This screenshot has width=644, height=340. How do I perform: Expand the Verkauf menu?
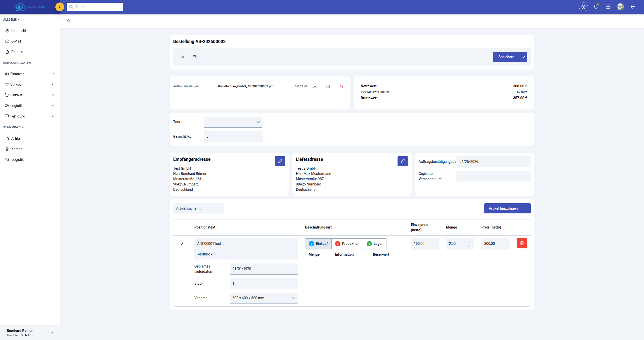pyautogui.click(x=30, y=85)
